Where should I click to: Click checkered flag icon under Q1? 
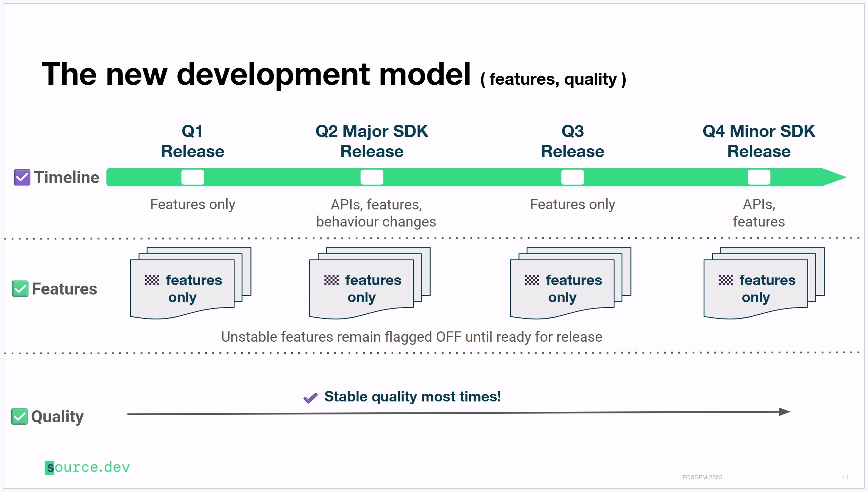152,280
